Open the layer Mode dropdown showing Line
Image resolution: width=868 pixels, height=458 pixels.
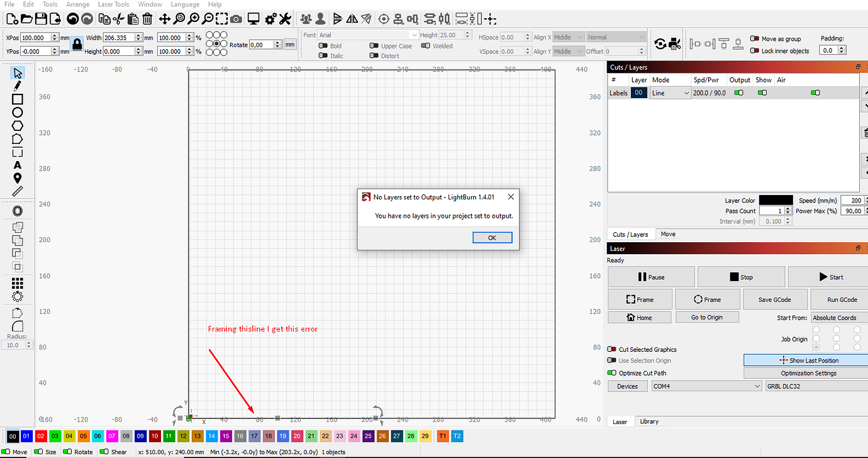pyautogui.click(x=670, y=92)
